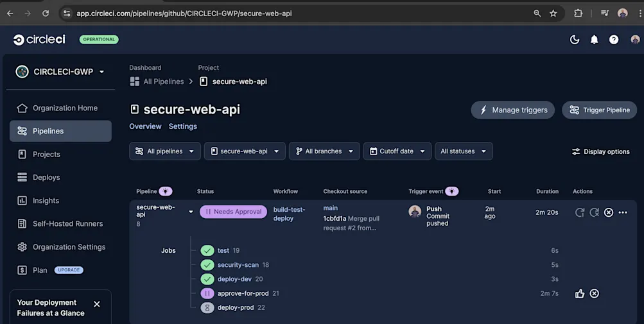Rerun workflow from failed icon
Image resolution: width=644 pixels, height=324 pixels.
(x=595, y=212)
